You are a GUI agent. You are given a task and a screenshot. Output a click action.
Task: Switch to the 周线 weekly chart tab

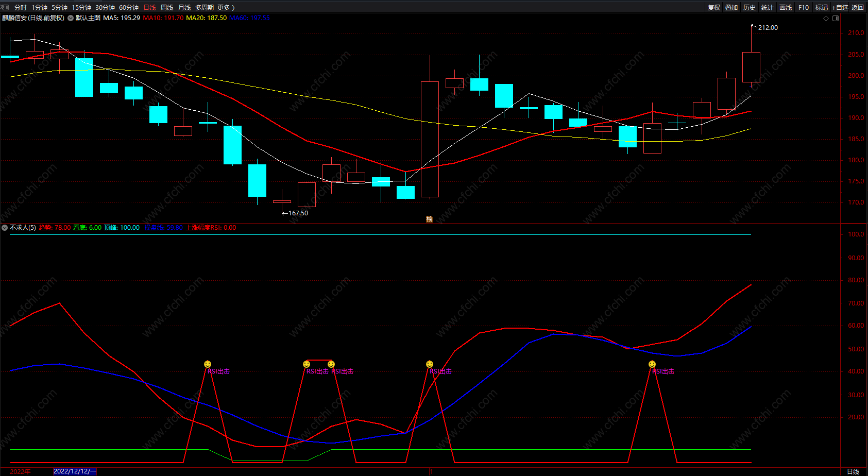click(167, 8)
